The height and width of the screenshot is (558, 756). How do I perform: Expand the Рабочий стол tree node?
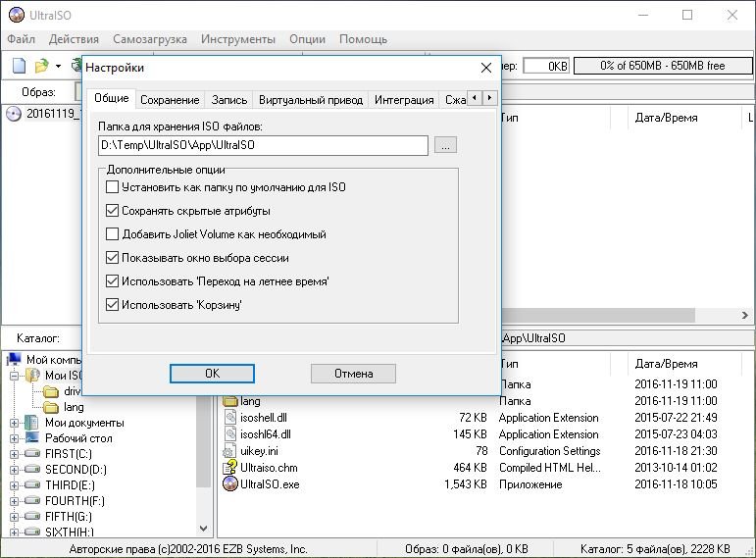point(14,438)
